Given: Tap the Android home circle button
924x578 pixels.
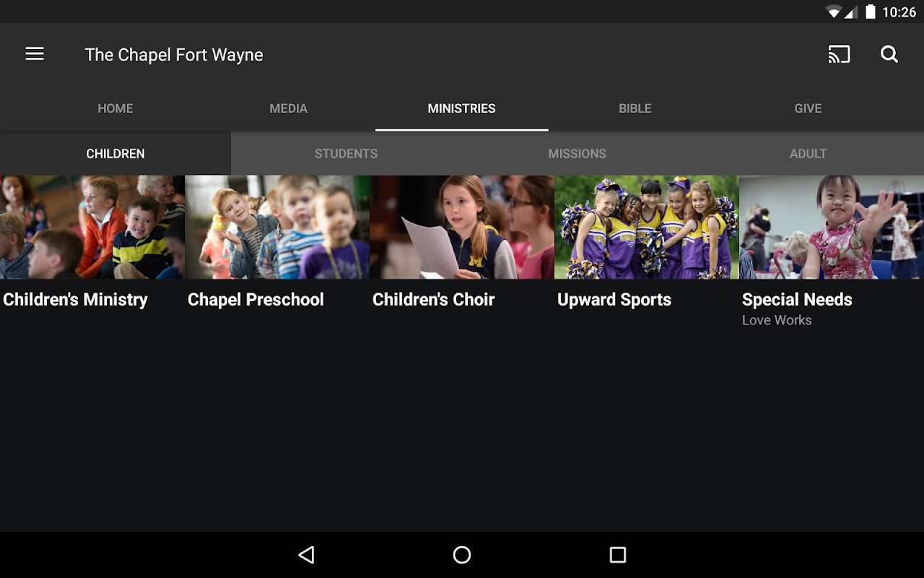Looking at the screenshot, I should pos(462,555).
